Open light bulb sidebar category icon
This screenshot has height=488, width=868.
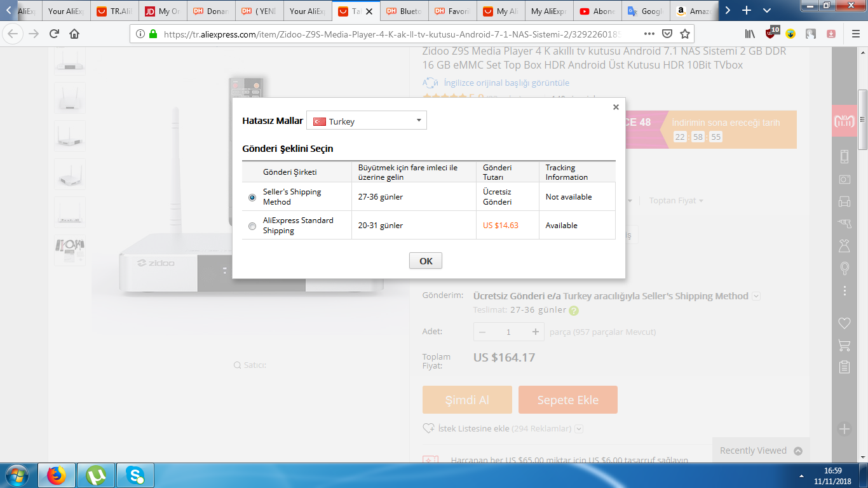click(x=844, y=268)
